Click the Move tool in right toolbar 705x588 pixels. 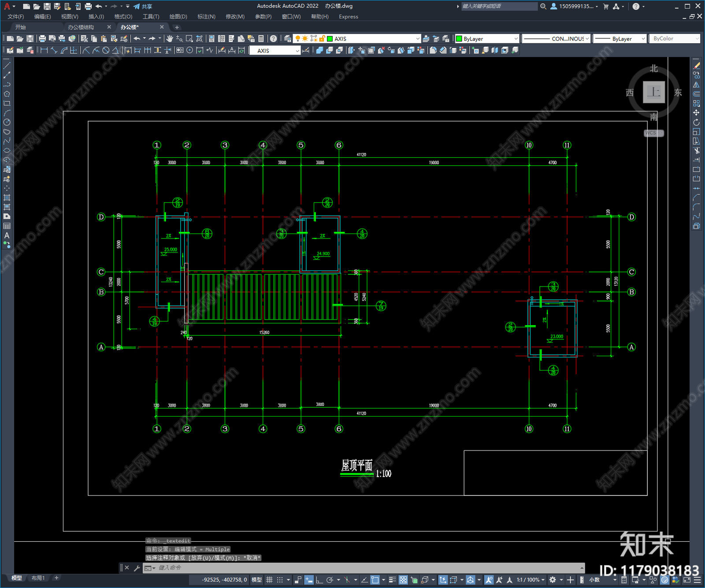tap(696, 113)
